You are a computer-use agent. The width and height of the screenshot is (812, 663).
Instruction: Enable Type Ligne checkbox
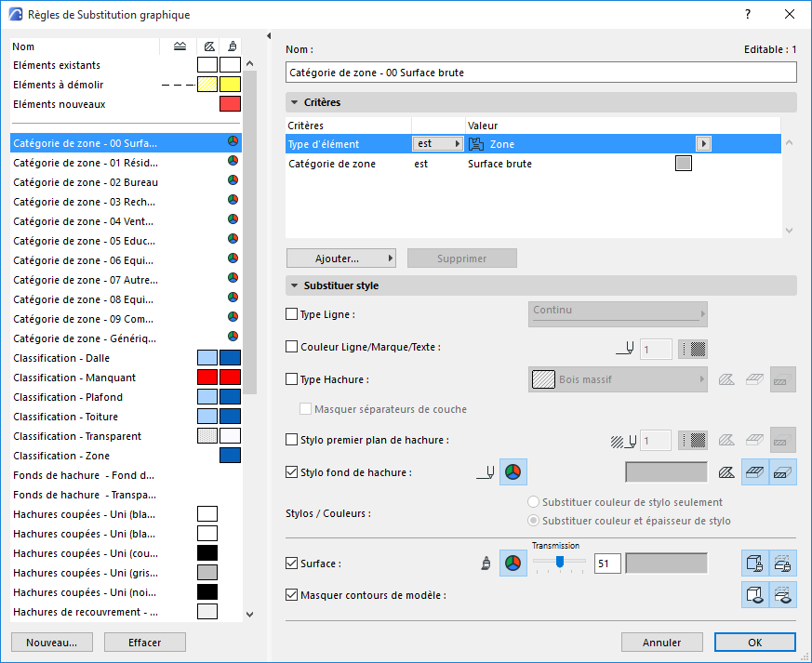(x=291, y=314)
